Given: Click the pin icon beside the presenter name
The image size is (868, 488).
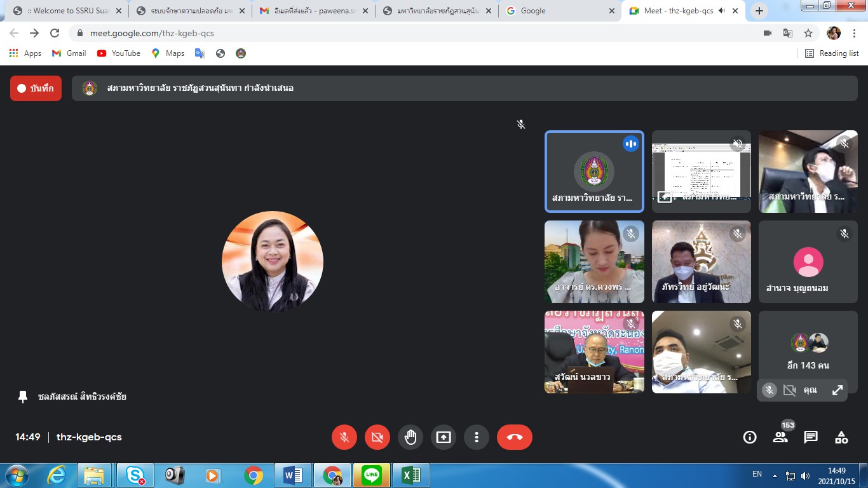Looking at the screenshot, I should coord(23,396).
